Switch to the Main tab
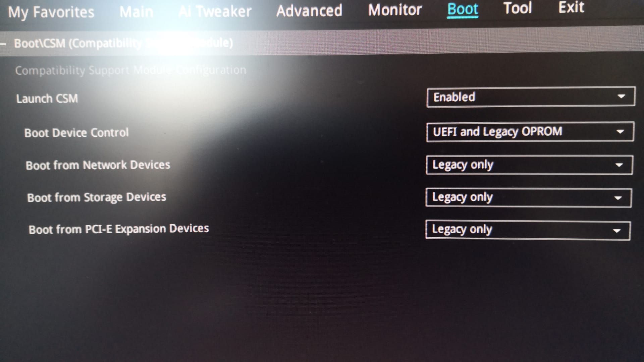Screen dimensions: 644x362 click(136, 12)
